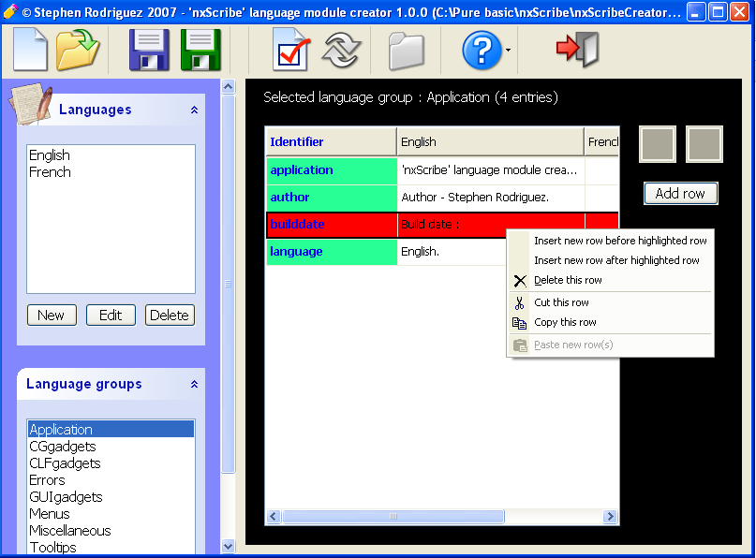This screenshot has width=756, height=558.
Task: Maximize the nxScribe window
Action: tap(718, 12)
